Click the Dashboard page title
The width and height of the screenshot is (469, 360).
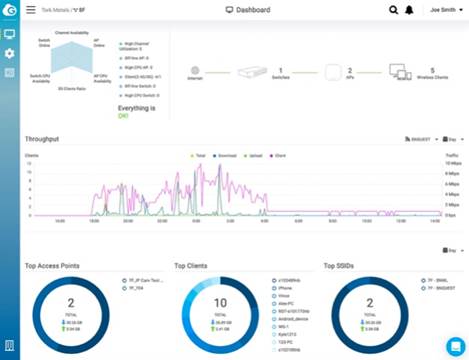point(248,10)
